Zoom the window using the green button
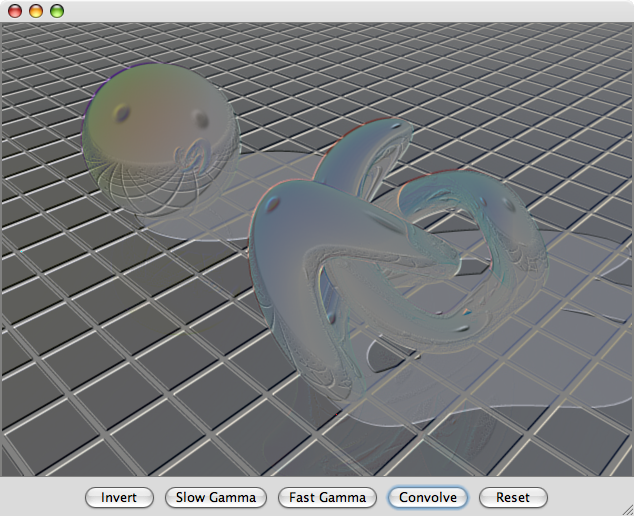Screen dimensions: 634x516 [x=56, y=11]
